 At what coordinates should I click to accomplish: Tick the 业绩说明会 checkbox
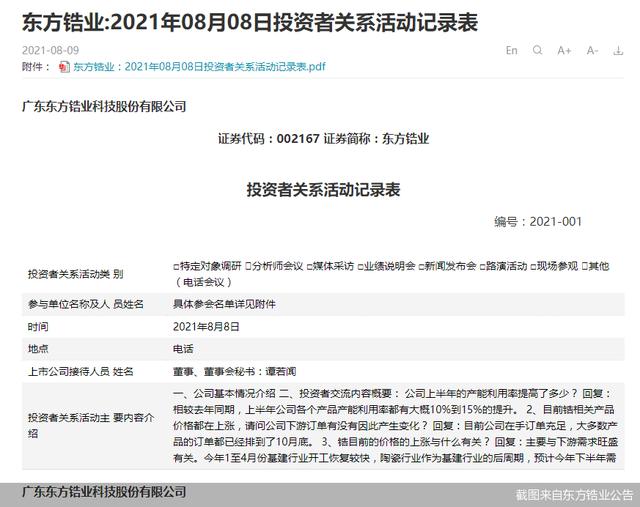(360, 267)
